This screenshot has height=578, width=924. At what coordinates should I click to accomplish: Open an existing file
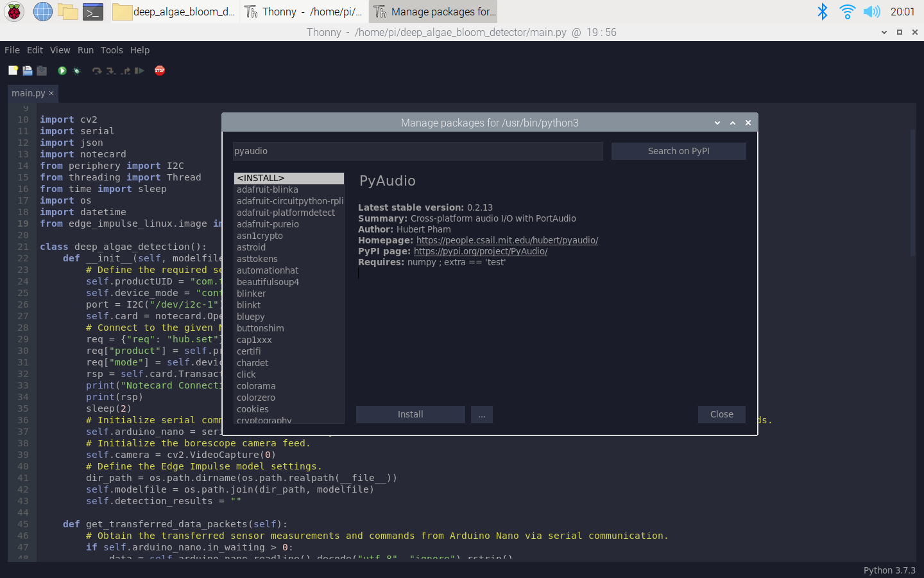coord(27,71)
